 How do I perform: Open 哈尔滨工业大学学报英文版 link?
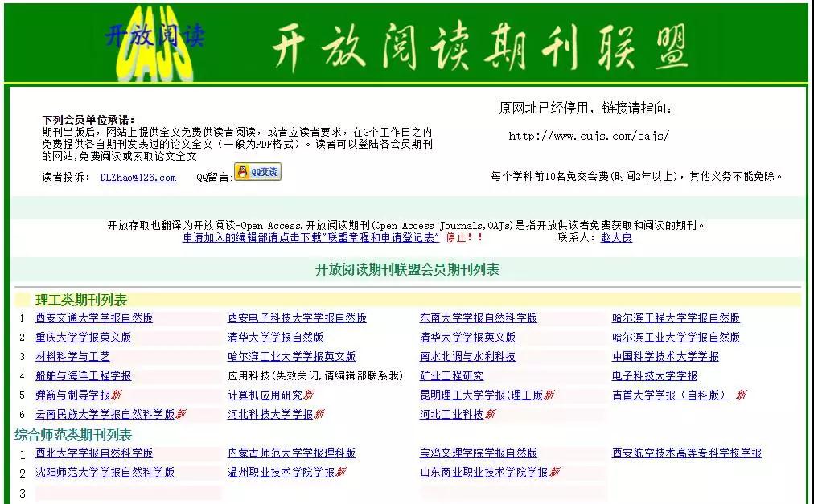point(292,357)
